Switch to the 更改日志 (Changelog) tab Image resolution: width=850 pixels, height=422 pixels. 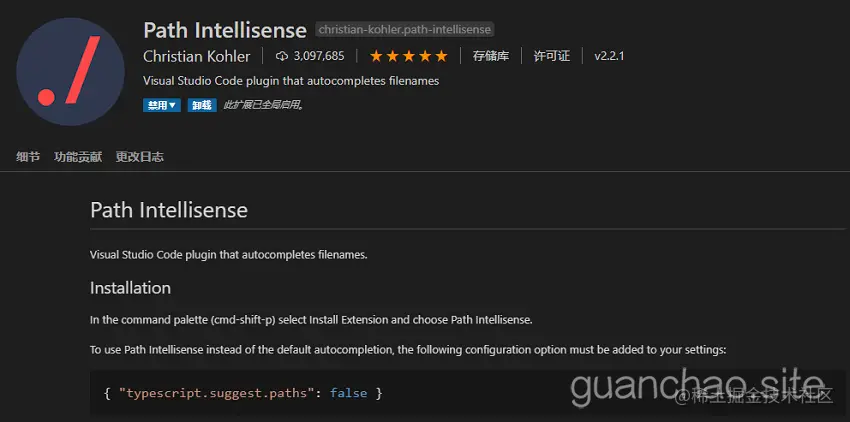(139, 157)
